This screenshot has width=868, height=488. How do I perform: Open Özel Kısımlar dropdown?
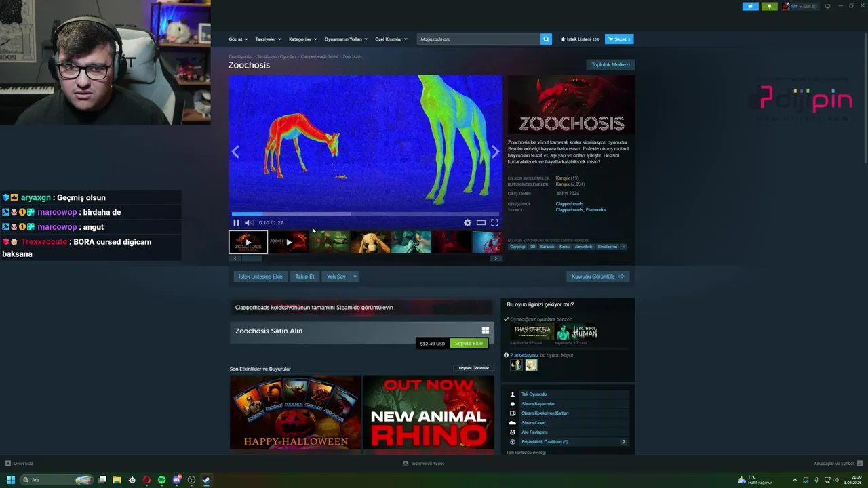(x=391, y=39)
